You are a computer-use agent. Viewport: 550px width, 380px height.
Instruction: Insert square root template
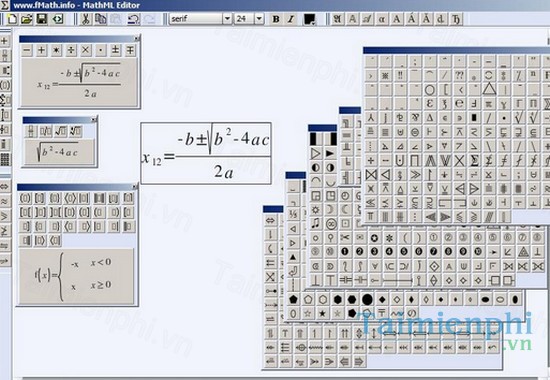(x=60, y=132)
